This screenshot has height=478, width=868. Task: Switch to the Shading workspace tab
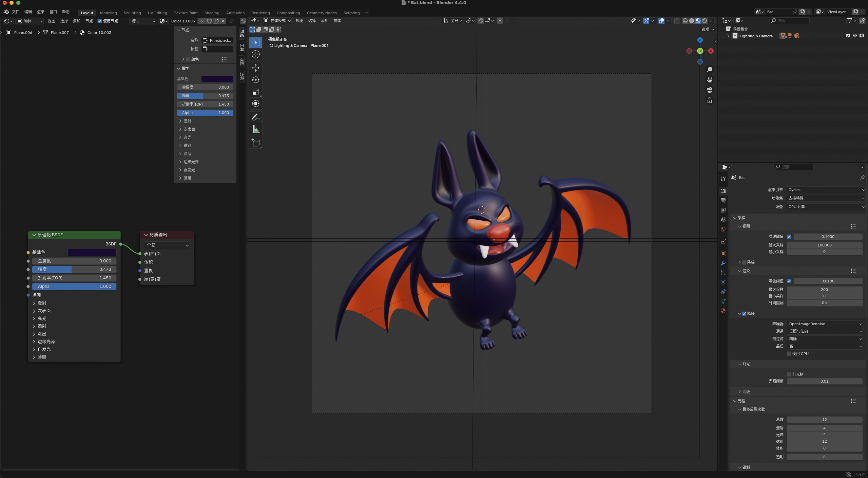click(x=212, y=13)
